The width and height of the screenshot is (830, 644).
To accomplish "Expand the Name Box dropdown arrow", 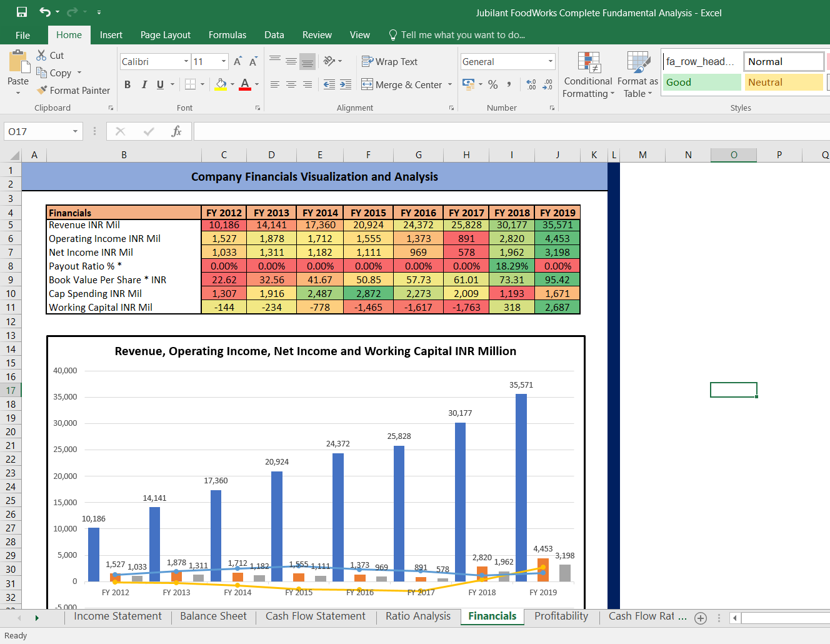I will [x=75, y=131].
